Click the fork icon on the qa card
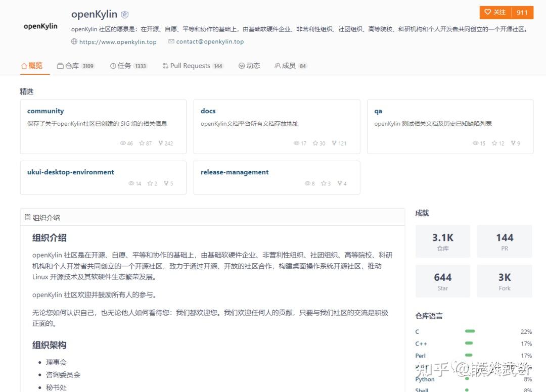This screenshot has height=392, width=546. click(x=512, y=143)
